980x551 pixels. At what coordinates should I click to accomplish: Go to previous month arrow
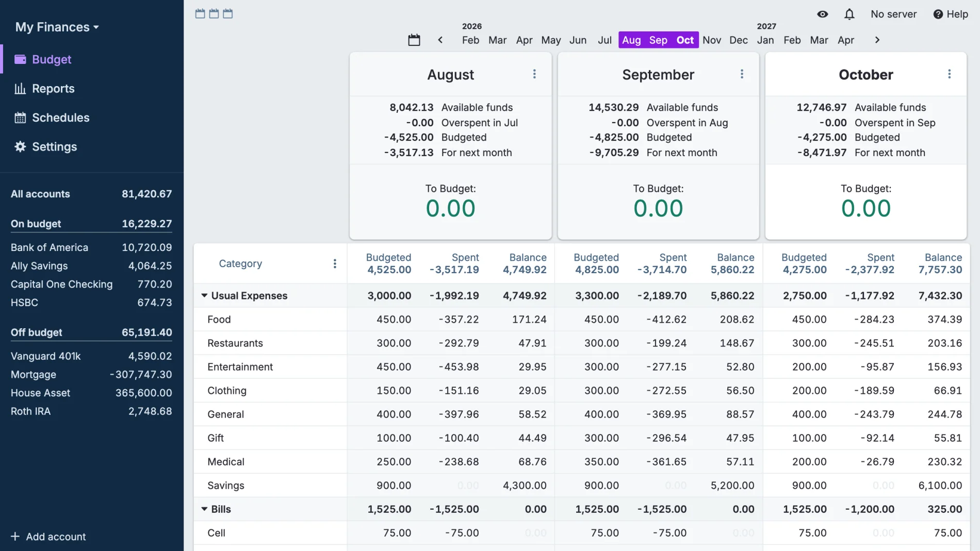[x=440, y=40]
